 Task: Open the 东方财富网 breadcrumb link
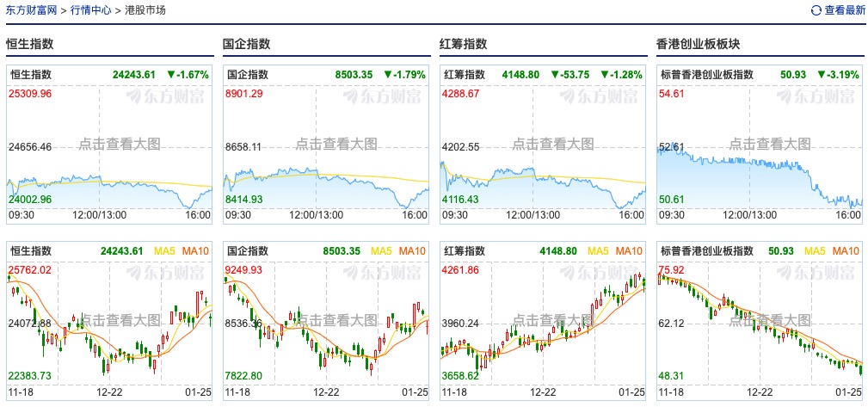32,10
